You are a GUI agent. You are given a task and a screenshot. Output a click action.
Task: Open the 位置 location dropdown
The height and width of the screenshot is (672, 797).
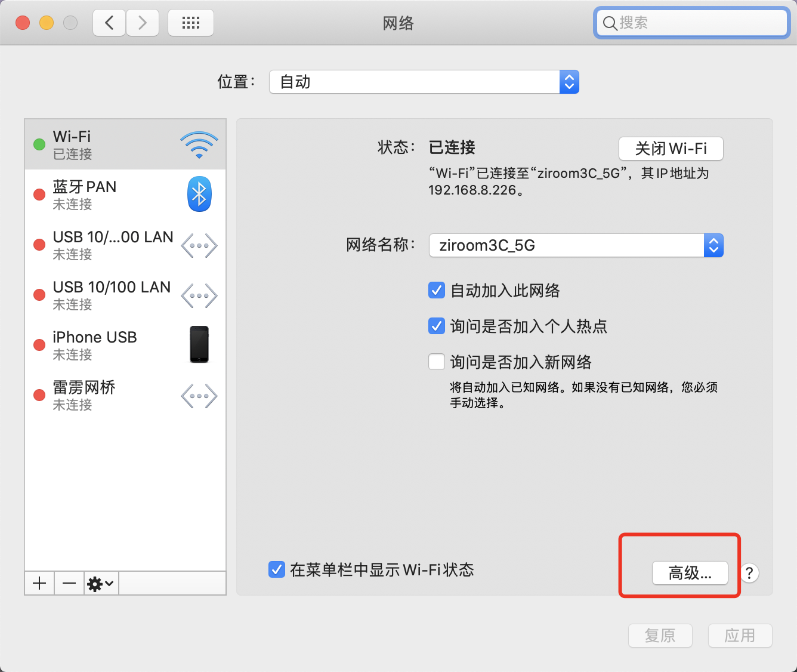click(x=424, y=82)
